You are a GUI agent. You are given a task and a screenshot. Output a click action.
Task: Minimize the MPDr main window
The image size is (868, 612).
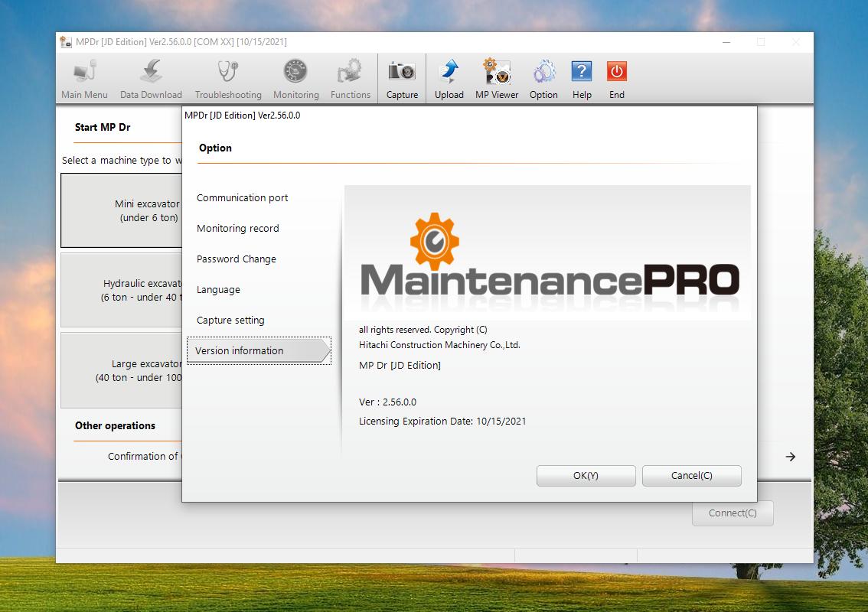click(x=726, y=42)
